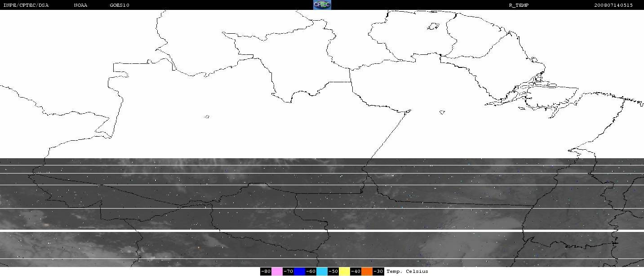644x276 pixels.
Task: Click the CPTEC logo in header
Action: 322,5
